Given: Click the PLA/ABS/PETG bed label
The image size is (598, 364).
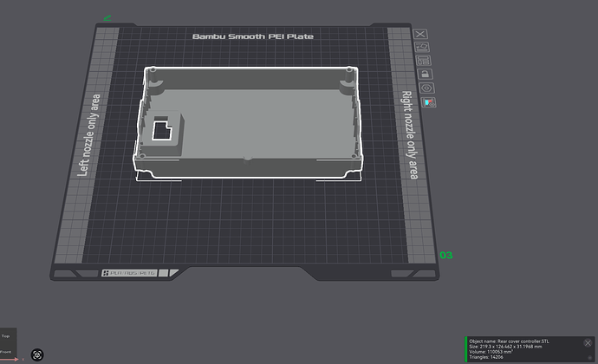Looking at the screenshot, I should pyautogui.click(x=130, y=273).
